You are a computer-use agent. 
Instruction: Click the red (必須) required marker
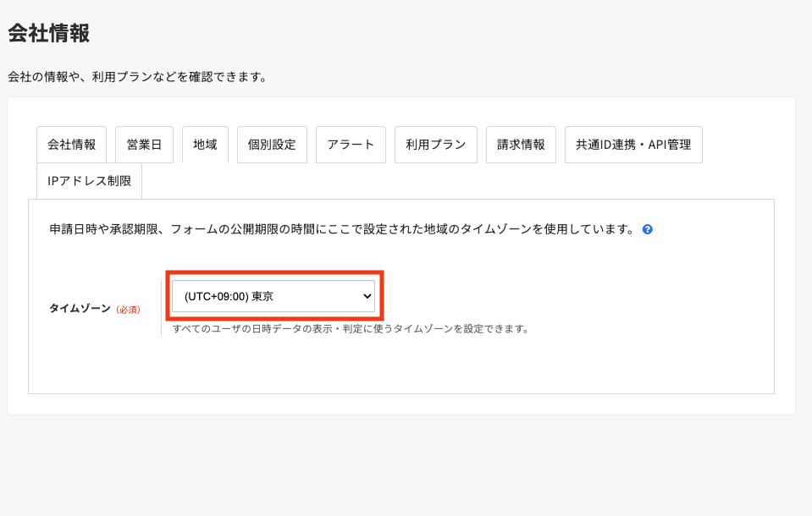(128, 310)
